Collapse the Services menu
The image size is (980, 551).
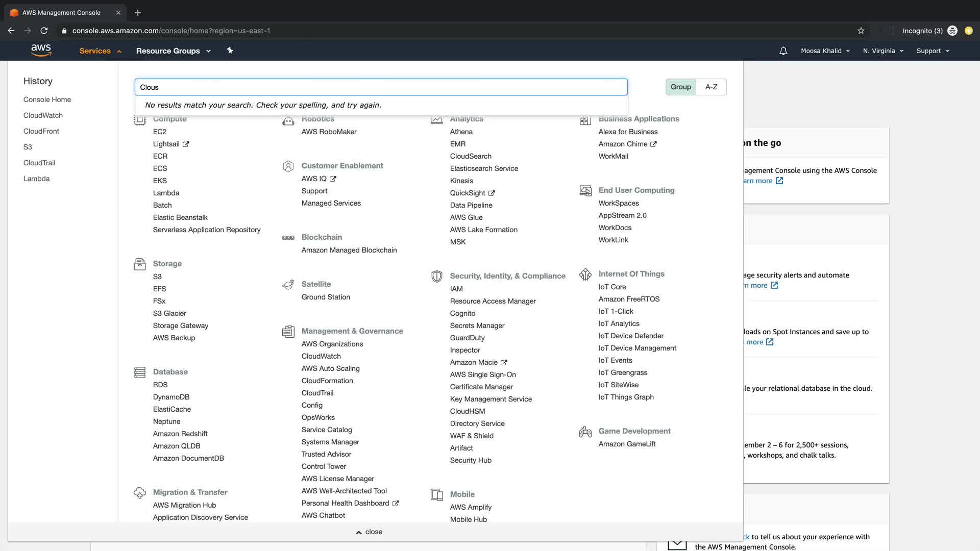pos(100,51)
